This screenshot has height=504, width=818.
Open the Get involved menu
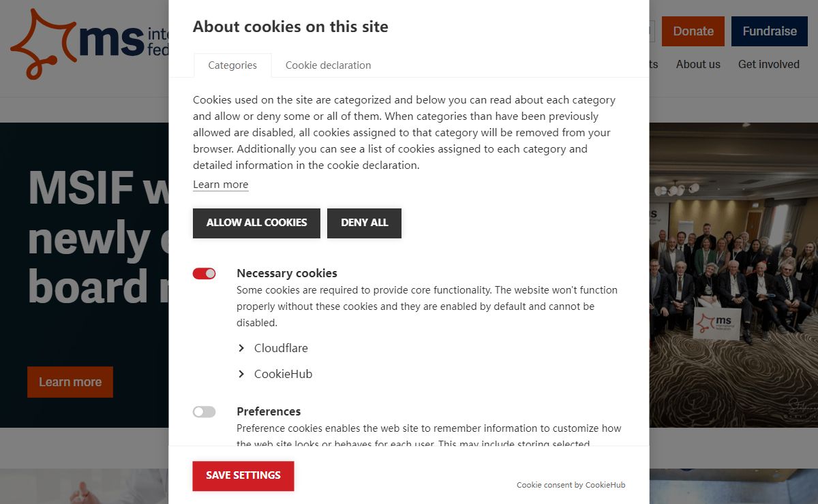coord(769,64)
